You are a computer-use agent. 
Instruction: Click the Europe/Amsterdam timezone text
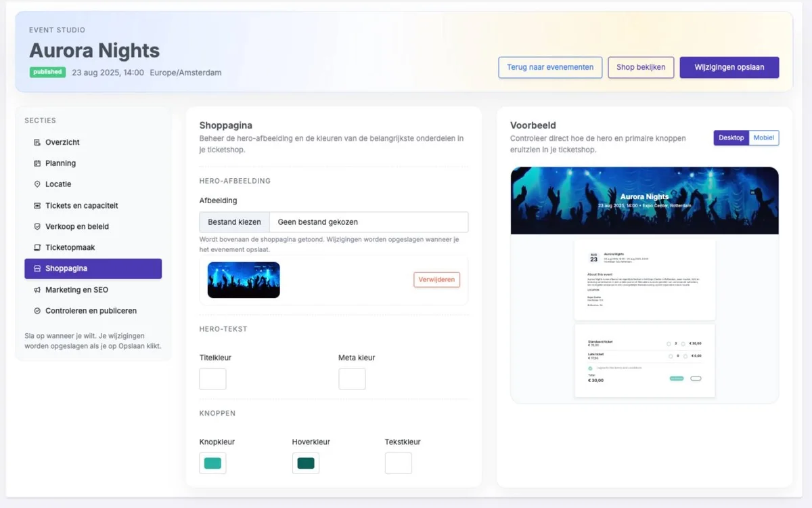point(185,72)
